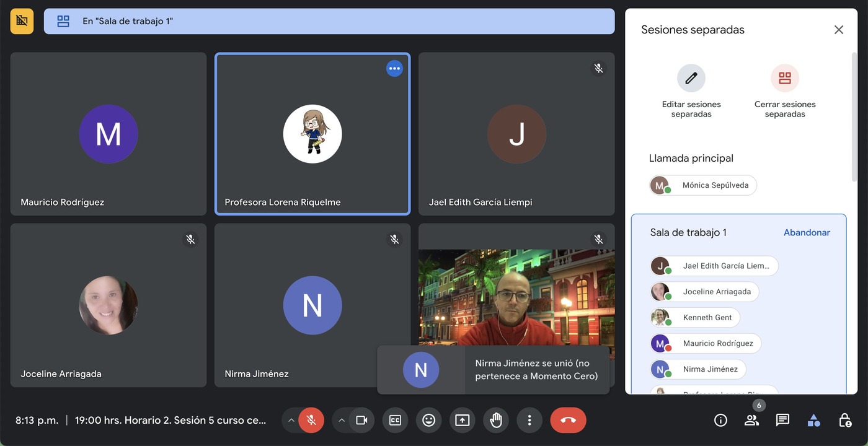Open more options on Profesora Lorena Riquelme tile
868x446 pixels.
pyautogui.click(x=394, y=68)
